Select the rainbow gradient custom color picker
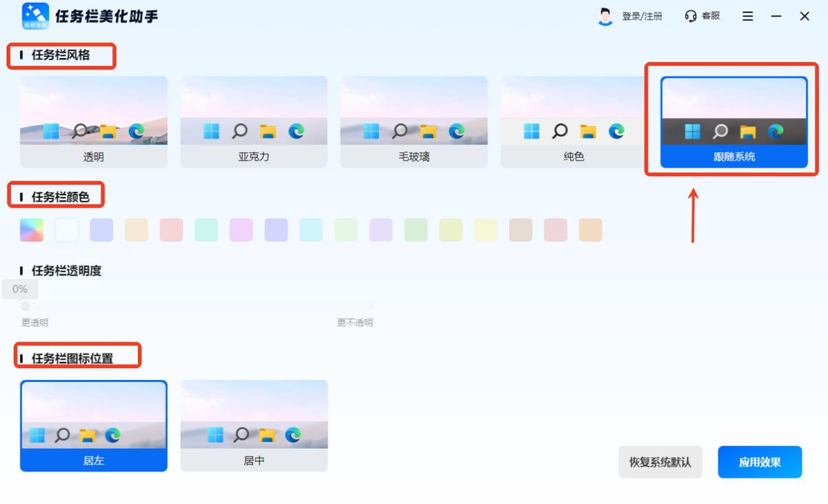The height and width of the screenshot is (504, 828). click(x=31, y=230)
